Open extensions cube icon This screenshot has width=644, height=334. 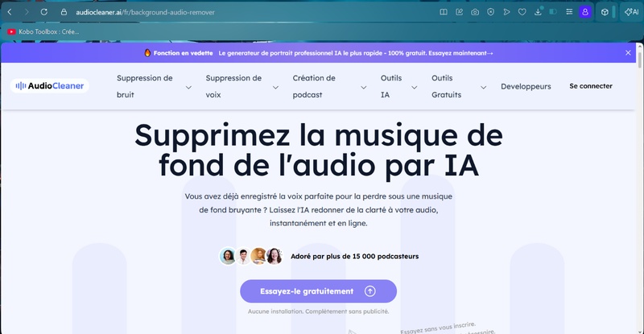pyautogui.click(x=605, y=12)
